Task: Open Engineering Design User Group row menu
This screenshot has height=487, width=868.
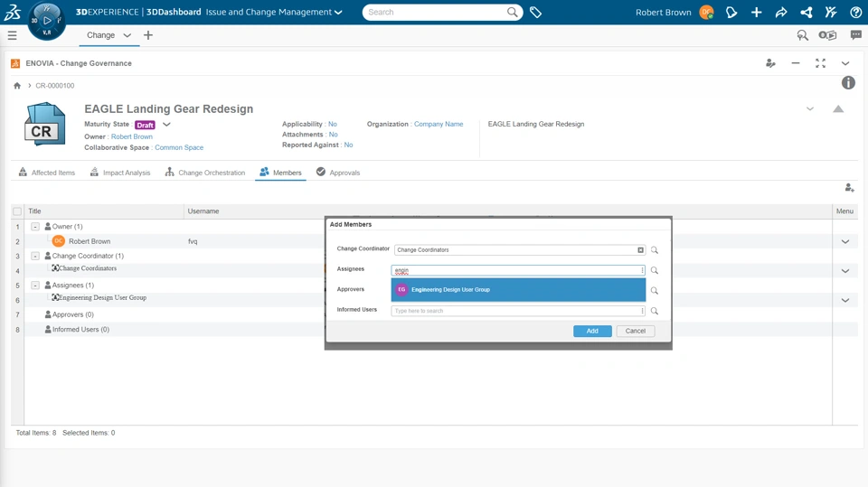Action: [x=844, y=300]
